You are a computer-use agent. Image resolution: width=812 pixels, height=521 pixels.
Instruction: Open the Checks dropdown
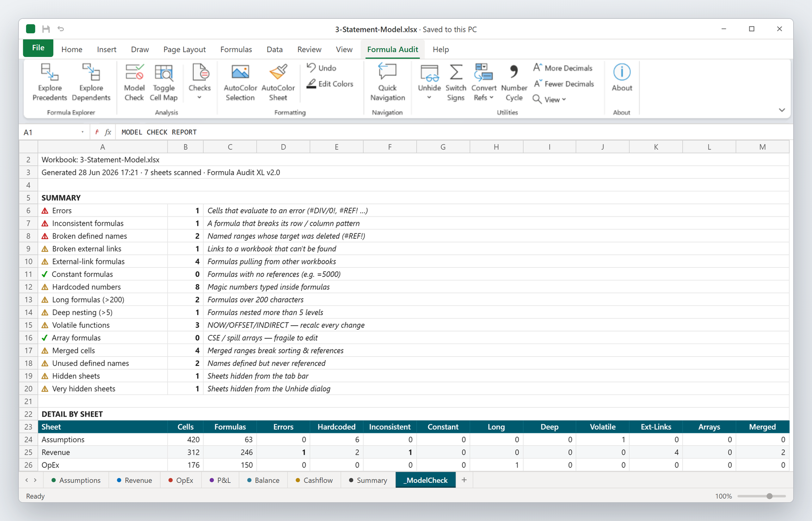[x=199, y=82]
